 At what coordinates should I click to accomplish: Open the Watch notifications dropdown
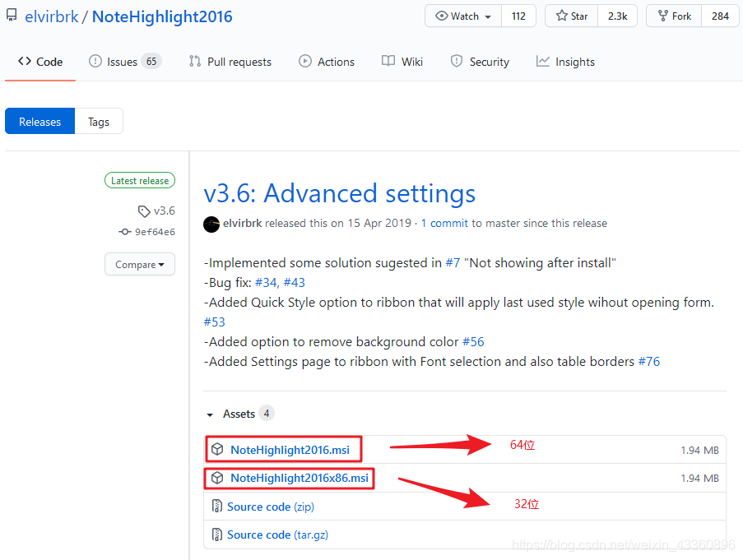pyautogui.click(x=463, y=16)
